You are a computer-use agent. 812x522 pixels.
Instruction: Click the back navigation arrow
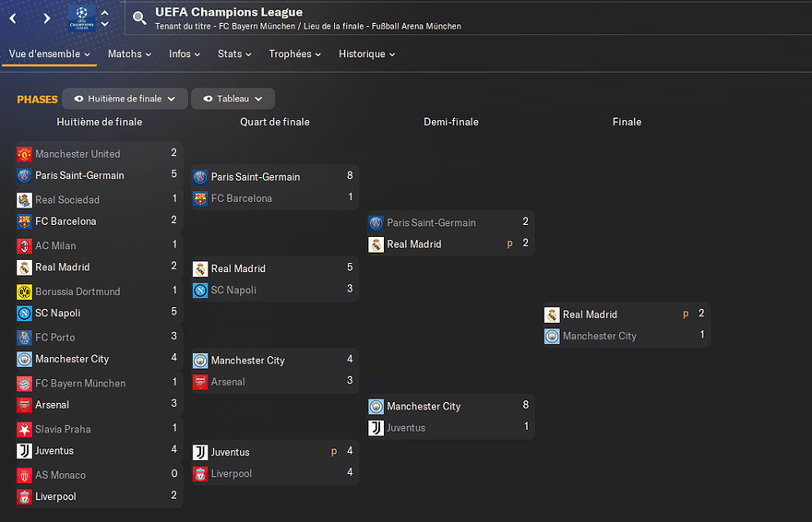[x=13, y=18]
